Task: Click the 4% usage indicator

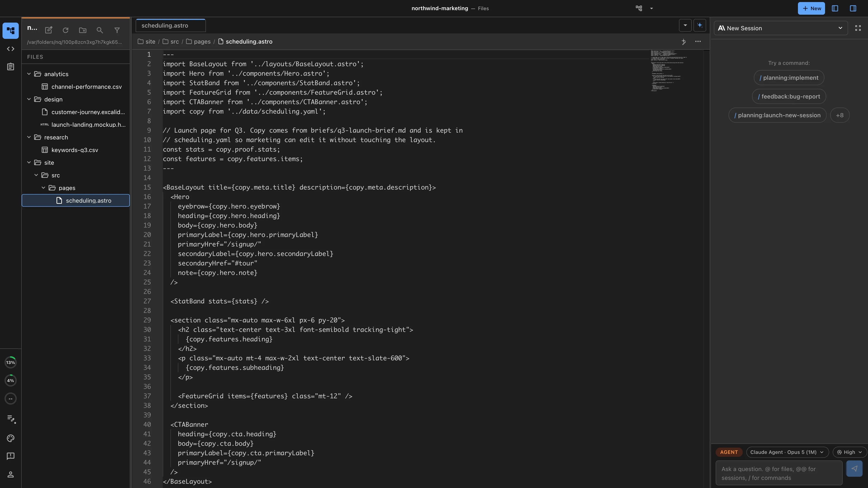Action: (x=10, y=380)
